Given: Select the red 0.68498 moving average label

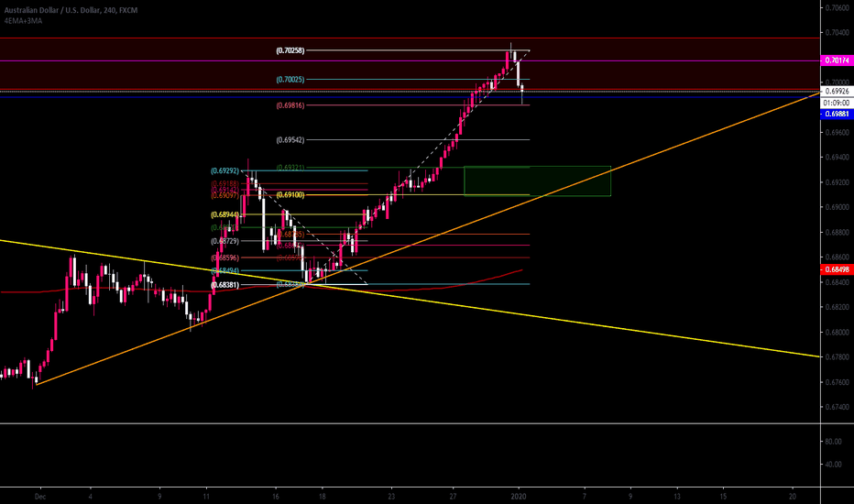Looking at the screenshot, I should click(x=837, y=269).
